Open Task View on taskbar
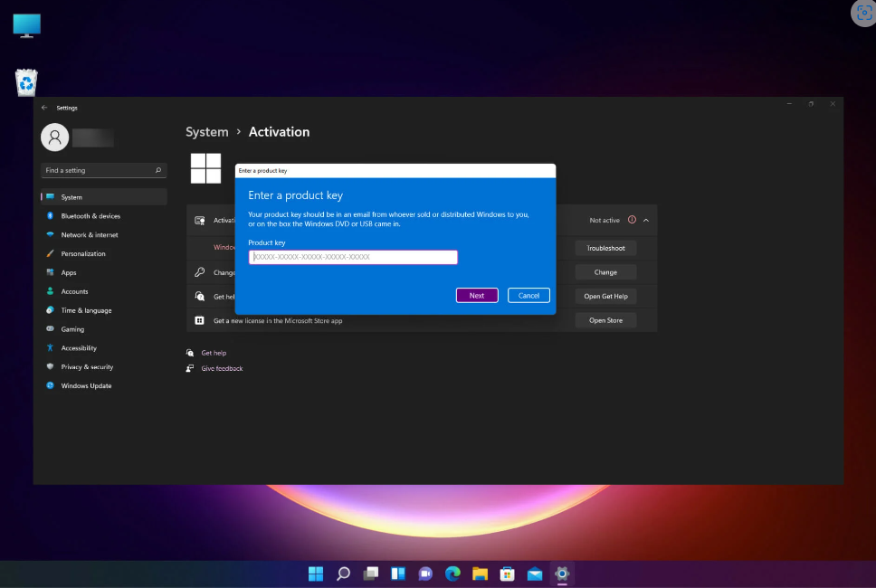The height and width of the screenshot is (588, 876). (x=370, y=574)
